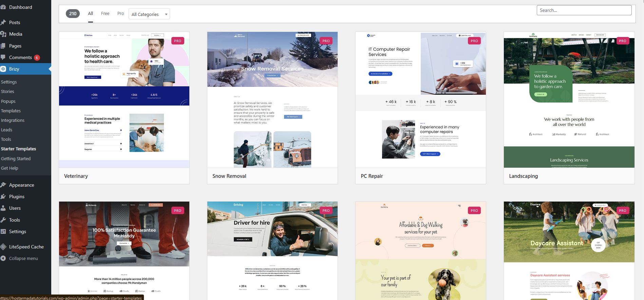Open Integrations submenu link
Image resolution: width=644 pixels, height=300 pixels.
13,120
